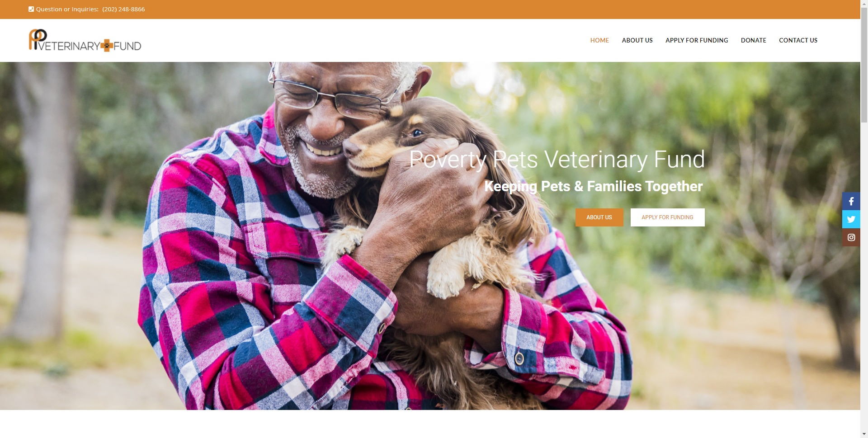Open the Facebook social icon
This screenshot has width=868, height=438.
[851, 201]
